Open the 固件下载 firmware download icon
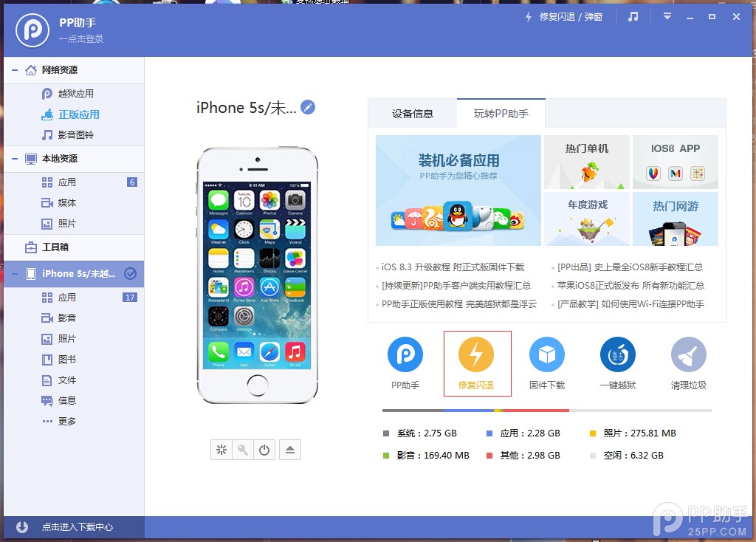The image size is (756, 542). (x=547, y=355)
